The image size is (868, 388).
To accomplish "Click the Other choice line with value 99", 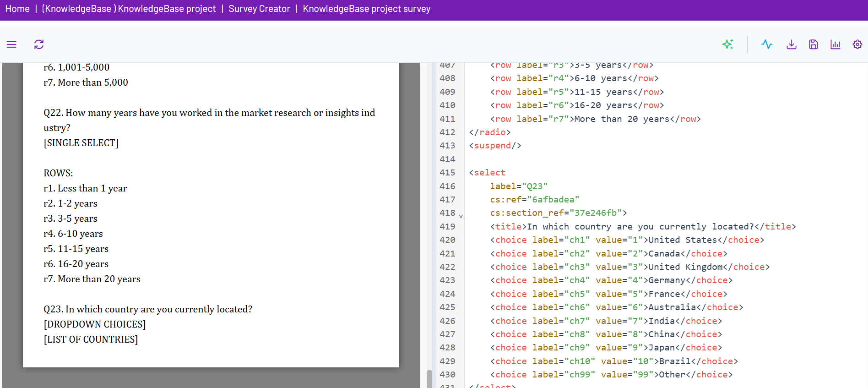I will click(611, 375).
